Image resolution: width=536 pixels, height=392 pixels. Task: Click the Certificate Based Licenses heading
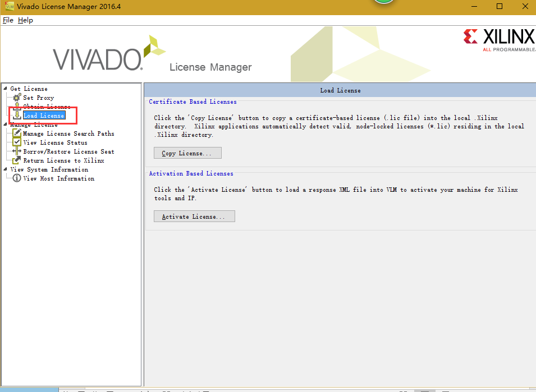(x=193, y=102)
